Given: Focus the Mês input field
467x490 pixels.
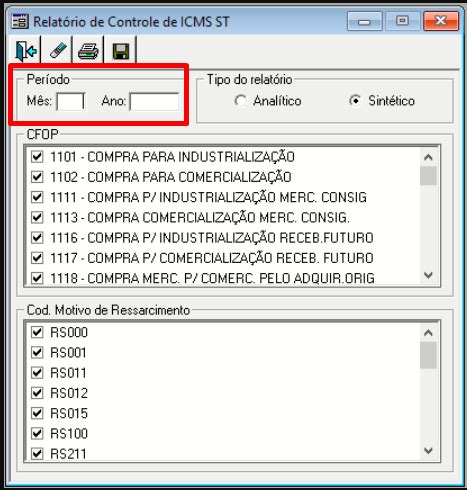Looking at the screenshot, I should (71, 101).
